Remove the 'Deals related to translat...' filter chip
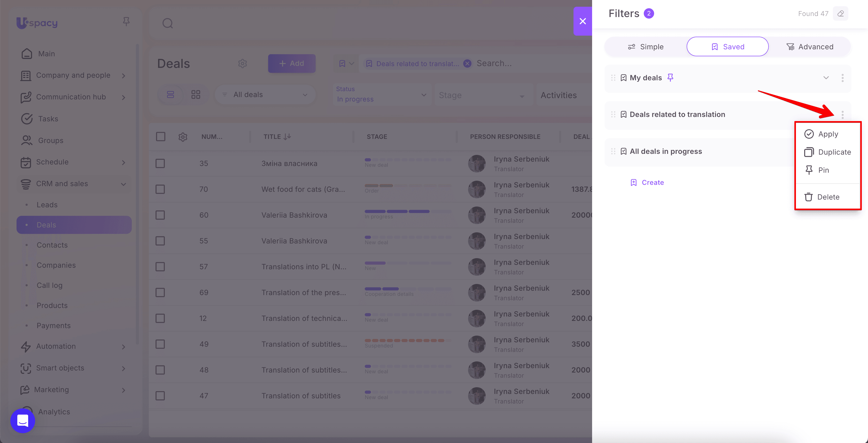Screen dimensions: 868x443 click(467, 64)
